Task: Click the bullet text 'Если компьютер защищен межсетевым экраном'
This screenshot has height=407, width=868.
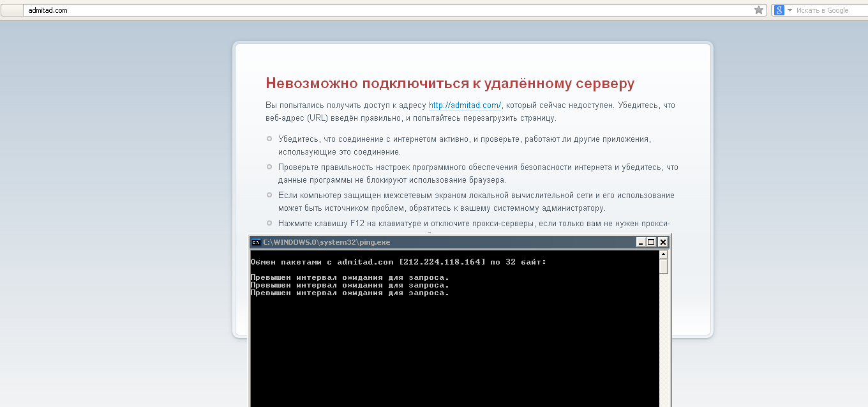Action: pyautogui.click(x=476, y=202)
